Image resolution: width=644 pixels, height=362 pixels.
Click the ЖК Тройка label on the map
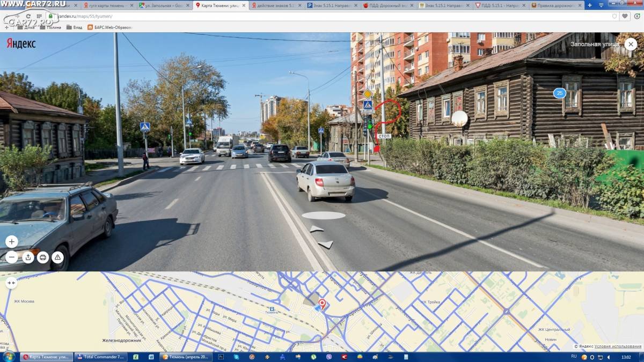point(431,302)
